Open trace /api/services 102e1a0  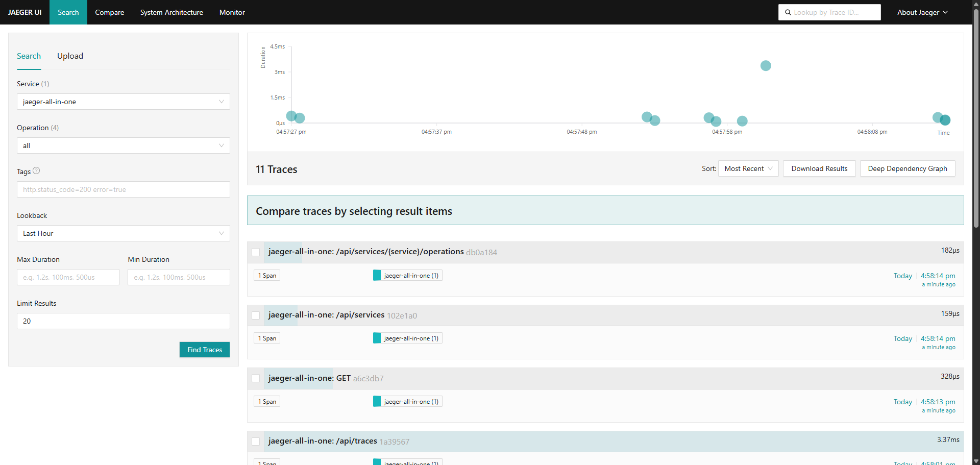click(x=342, y=315)
